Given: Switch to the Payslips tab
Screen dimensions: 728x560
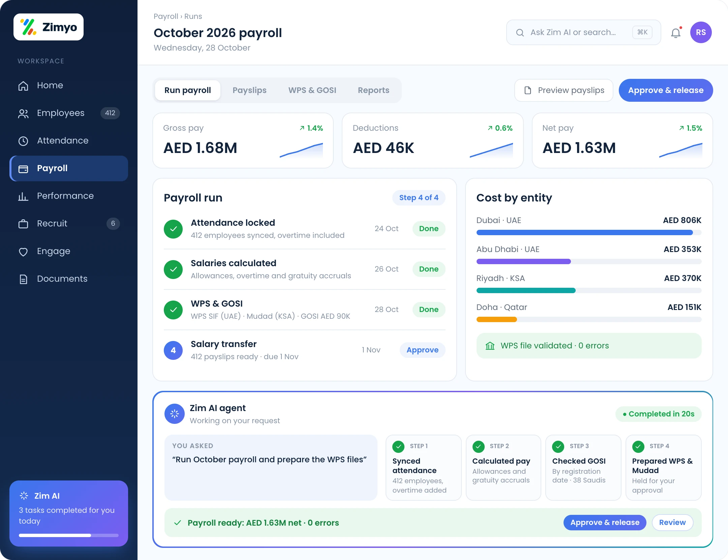Looking at the screenshot, I should click(249, 90).
